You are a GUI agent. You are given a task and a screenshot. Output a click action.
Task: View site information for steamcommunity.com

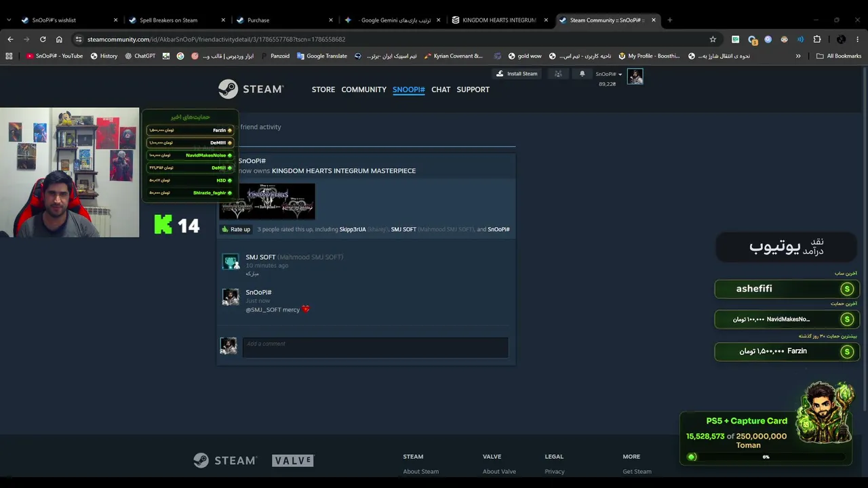79,39
